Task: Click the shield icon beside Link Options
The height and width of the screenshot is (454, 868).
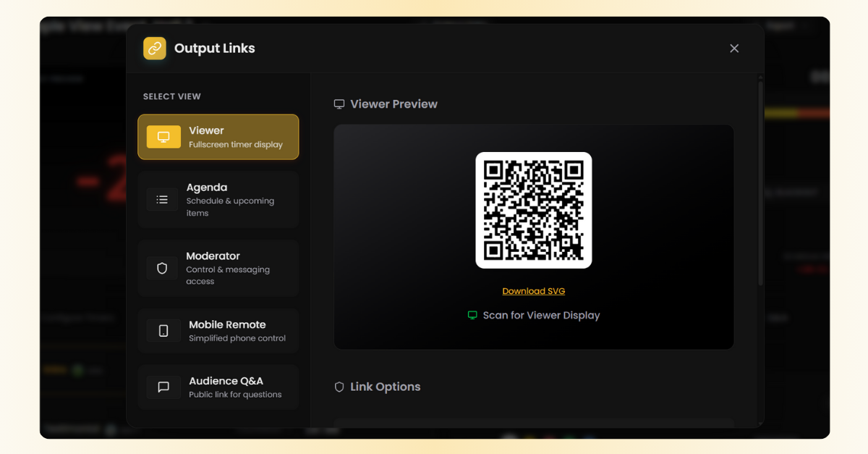Action: coord(339,386)
